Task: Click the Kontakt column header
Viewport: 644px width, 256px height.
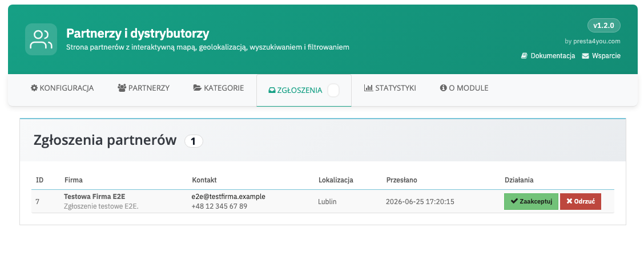Action: [x=204, y=180]
